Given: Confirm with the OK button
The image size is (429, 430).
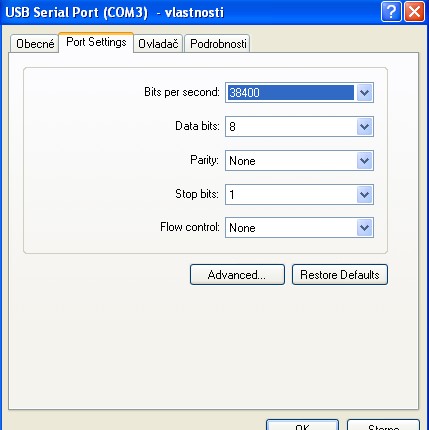Looking at the screenshot, I should 303,425.
